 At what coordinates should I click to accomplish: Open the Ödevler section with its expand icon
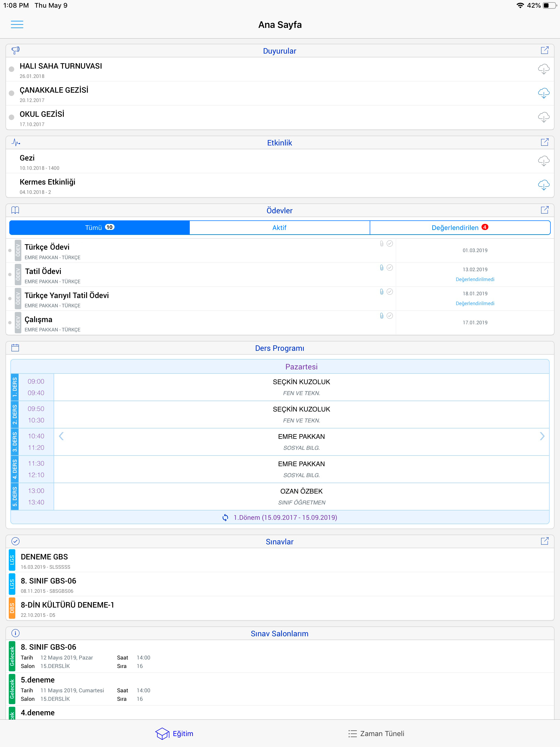pyautogui.click(x=544, y=210)
